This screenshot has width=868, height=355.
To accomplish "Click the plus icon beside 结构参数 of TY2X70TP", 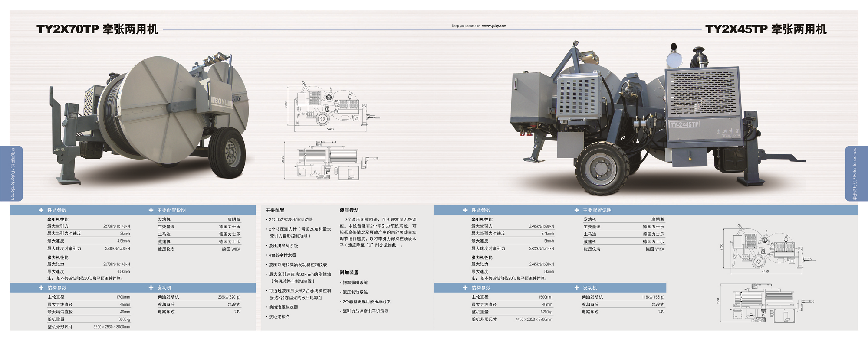I will [x=41, y=288].
